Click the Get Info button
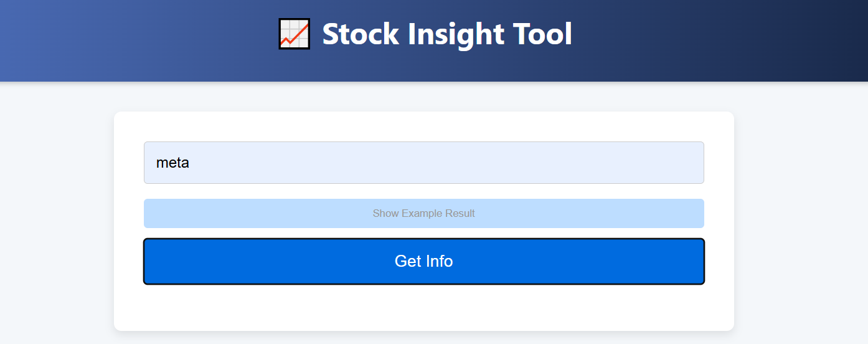 [x=424, y=261]
